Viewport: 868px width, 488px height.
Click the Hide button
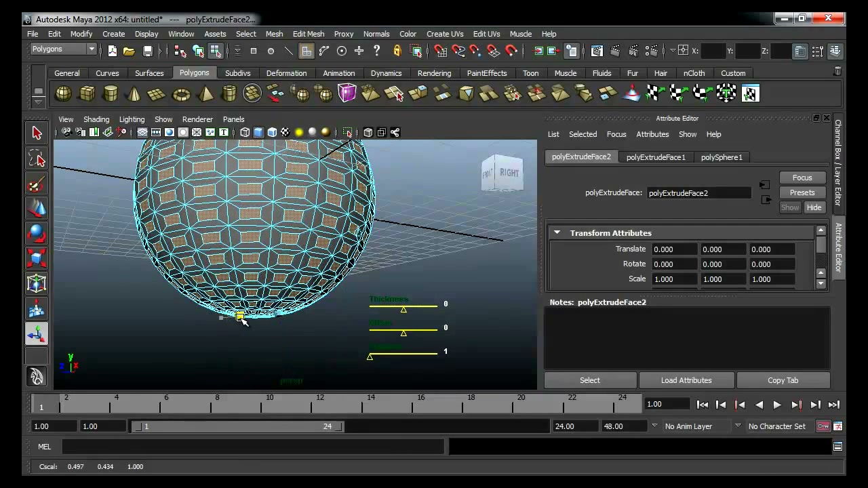[814, 207]
